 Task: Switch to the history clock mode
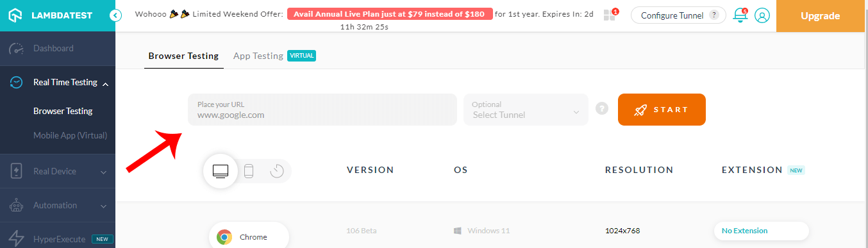point(277,171)
